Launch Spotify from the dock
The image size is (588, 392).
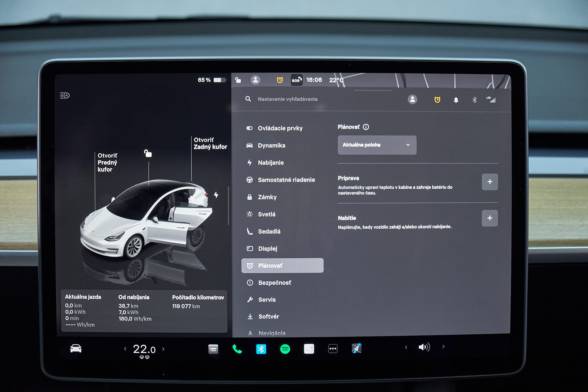click(285, 349)
